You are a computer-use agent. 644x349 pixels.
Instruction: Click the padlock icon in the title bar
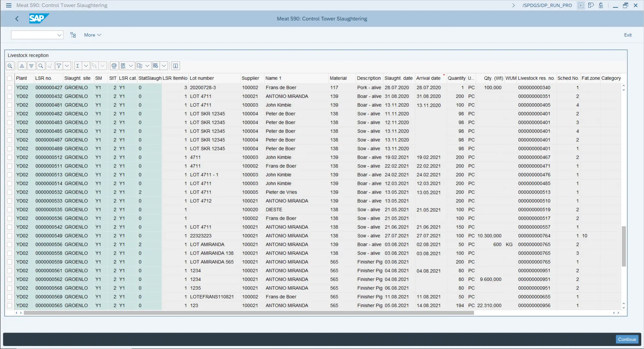(x=601, y=5)
